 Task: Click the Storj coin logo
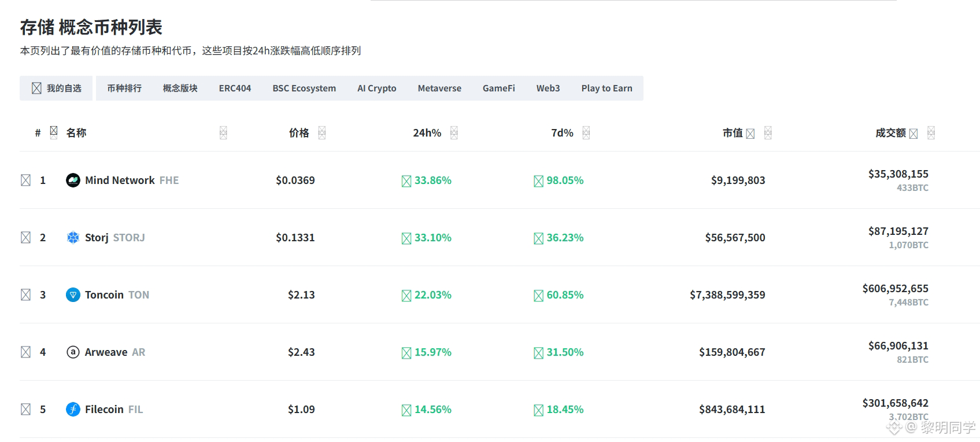[73, 238]
